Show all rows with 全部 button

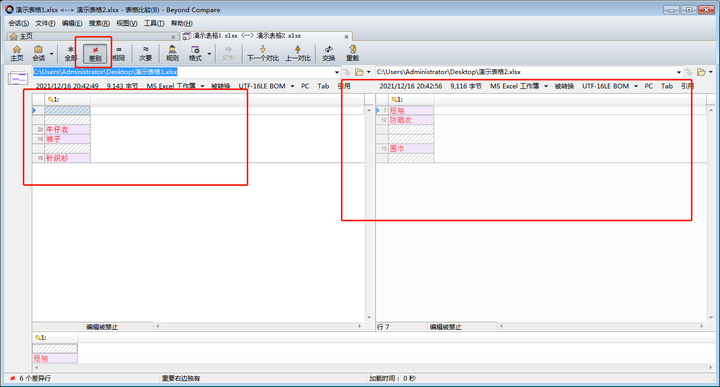pyautogui.click(x=70, y=53)
